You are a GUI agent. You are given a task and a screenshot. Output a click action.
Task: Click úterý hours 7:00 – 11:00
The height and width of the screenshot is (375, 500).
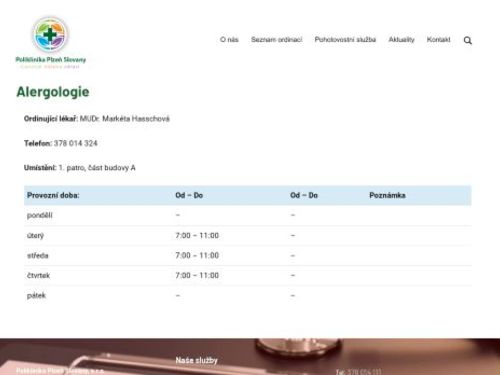click(197, 236)
